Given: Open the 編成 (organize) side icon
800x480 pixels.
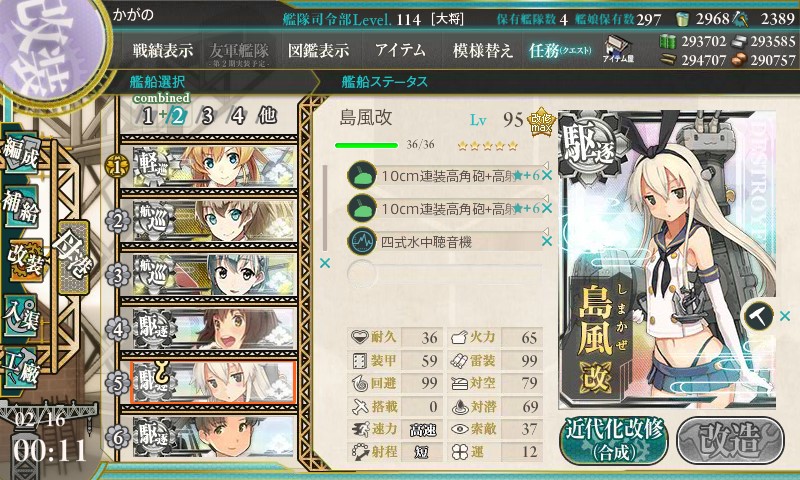Looking at the screenshot, I should (x=21, y=154).
